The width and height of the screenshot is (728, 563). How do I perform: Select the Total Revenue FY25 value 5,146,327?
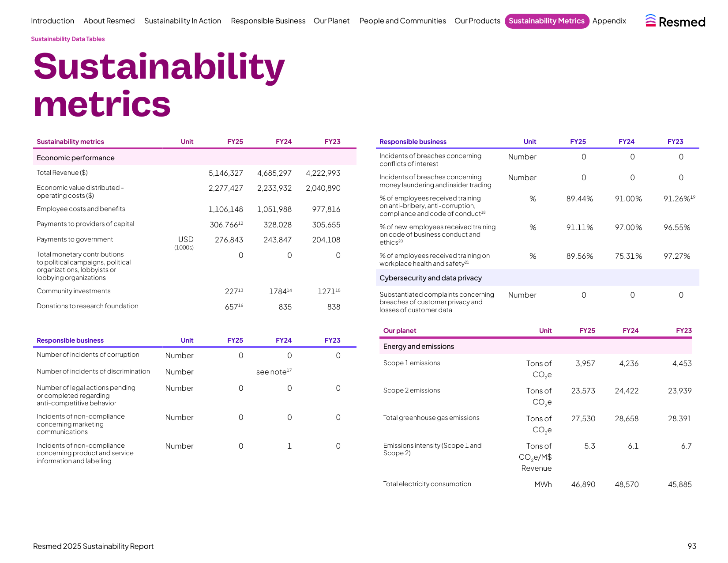click(x=226, y=173)
